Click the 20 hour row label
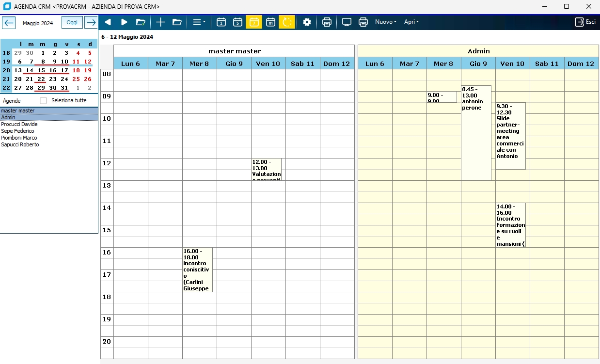This screenshot has height=364, width=600. point(107,342)
